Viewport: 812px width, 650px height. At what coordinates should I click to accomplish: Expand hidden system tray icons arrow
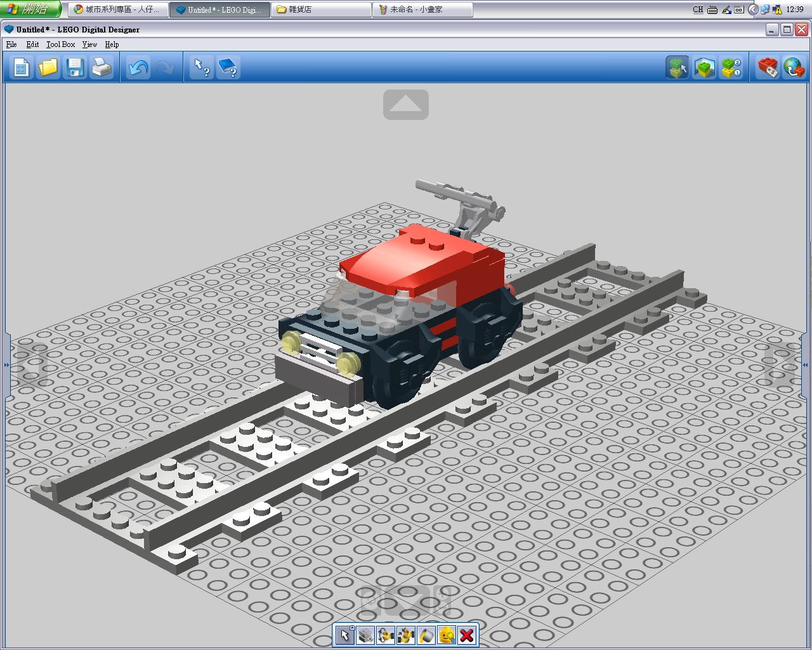coord(753,10)
